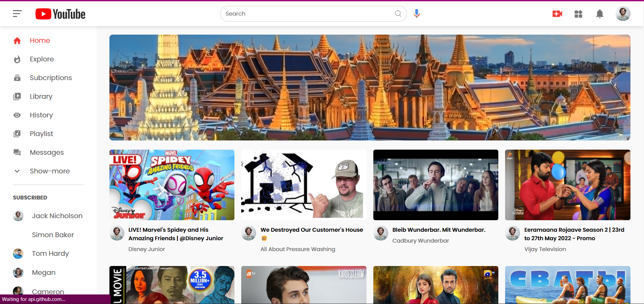
Task: Click Jack Nicholson's avatar
Action: pyautogui.click(x=18, y=216)
